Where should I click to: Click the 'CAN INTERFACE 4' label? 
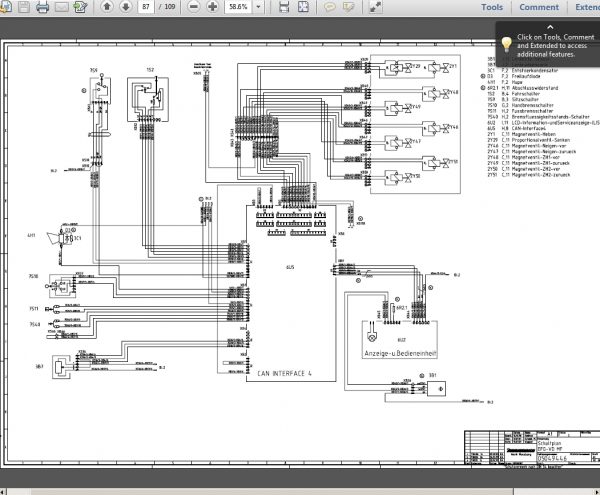[284, 373]
